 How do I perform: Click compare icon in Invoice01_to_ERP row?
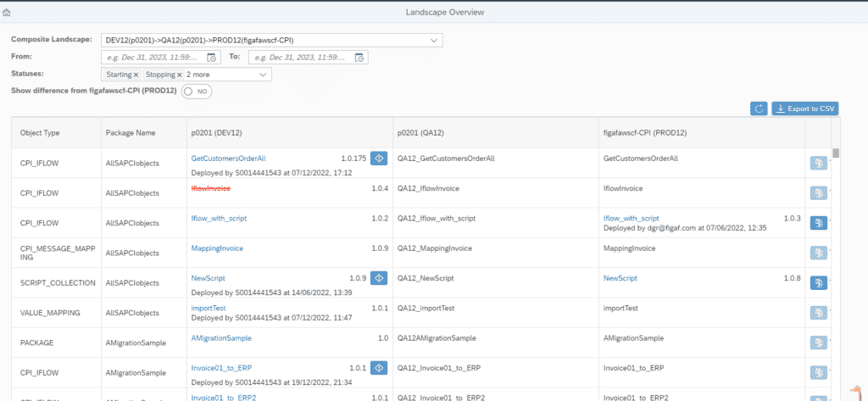[x=820, y=372]
